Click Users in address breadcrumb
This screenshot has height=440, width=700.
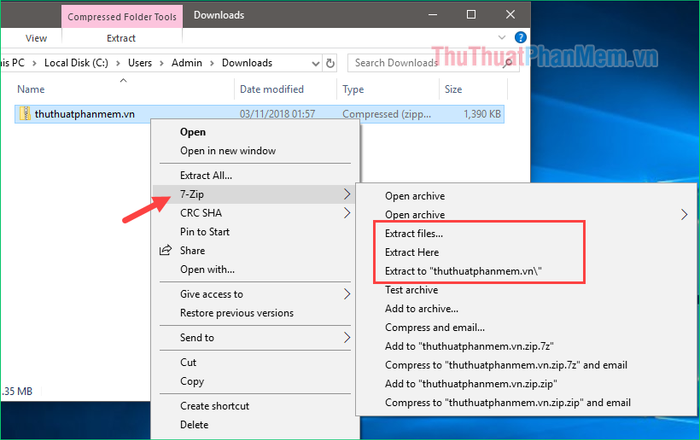[140, 63]
